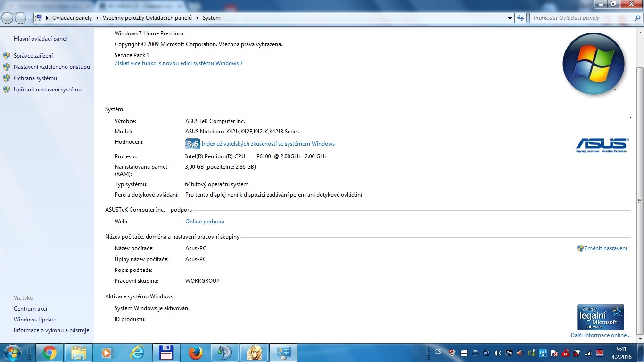Select Systém in the breadcrumb path

tap(211, 18)
